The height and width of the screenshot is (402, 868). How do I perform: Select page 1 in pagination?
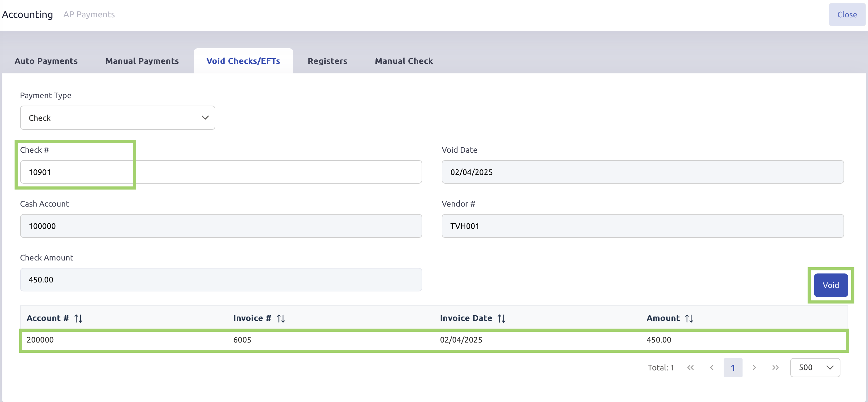732,367
